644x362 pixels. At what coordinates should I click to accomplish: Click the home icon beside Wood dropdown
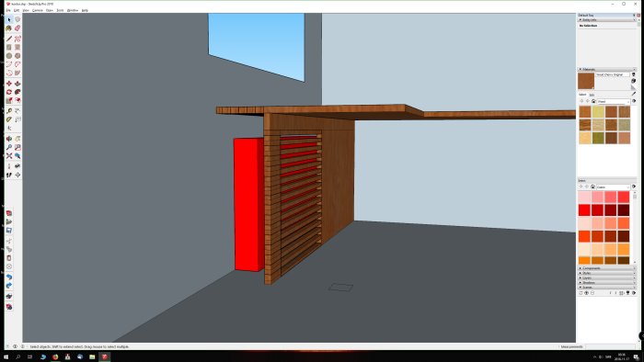[593, 101]
